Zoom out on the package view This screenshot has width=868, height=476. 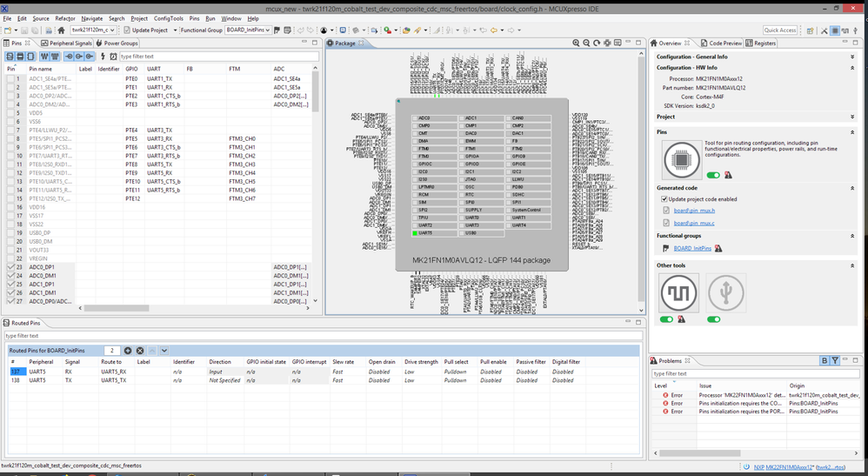[587, 43]
